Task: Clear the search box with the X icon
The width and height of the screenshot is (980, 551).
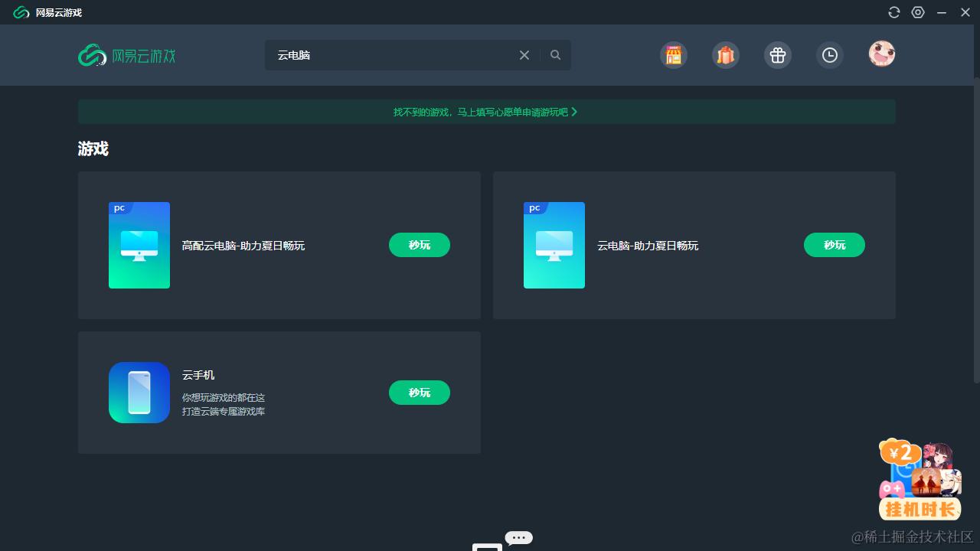Action: [524, 55]
